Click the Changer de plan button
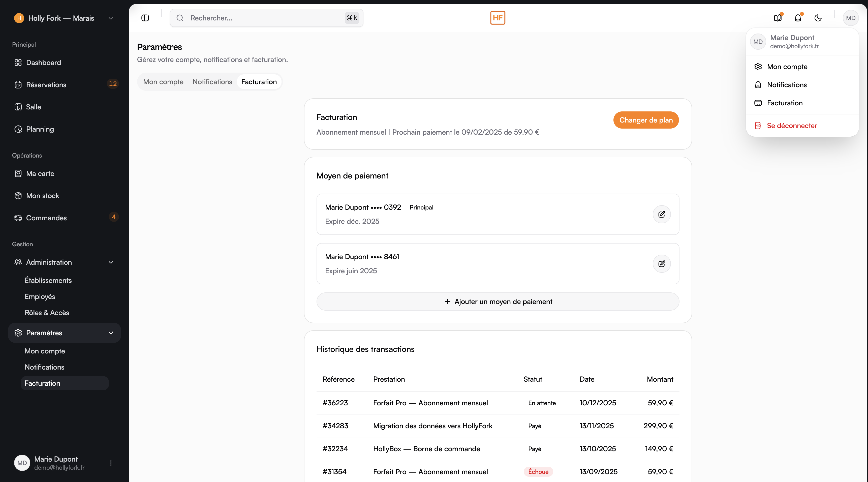Screen dimensions: 868x482 click(x=646, y=120)
